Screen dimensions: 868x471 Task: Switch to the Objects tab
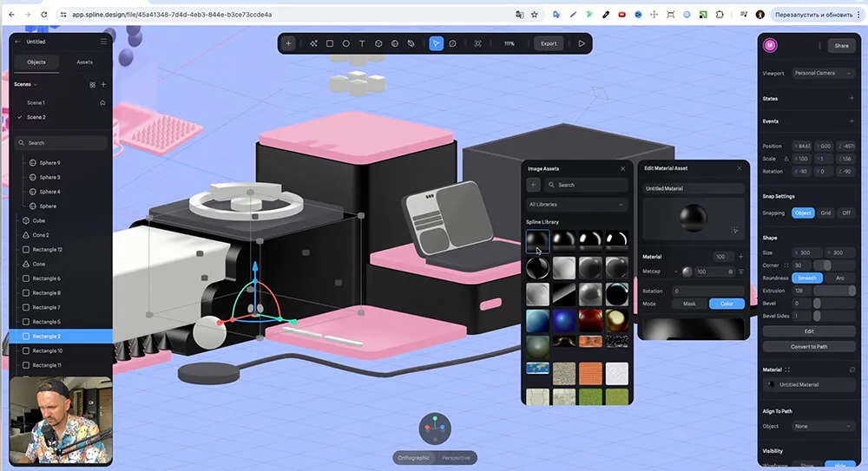[x=36, y=62]
